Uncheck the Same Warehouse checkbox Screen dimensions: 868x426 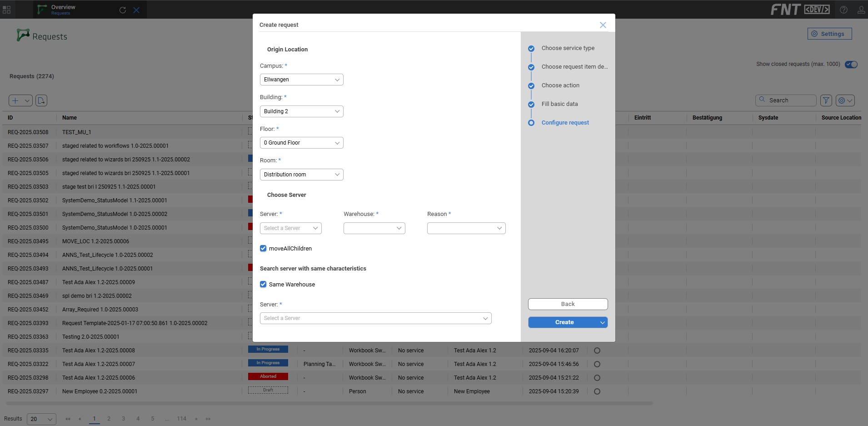point(263,284)
